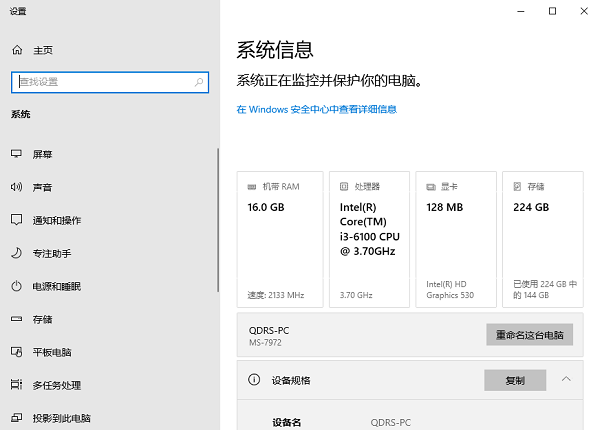Collapse the 设备规格 section chevron
Screen dimensions: 600x430
tap(566, 380)
